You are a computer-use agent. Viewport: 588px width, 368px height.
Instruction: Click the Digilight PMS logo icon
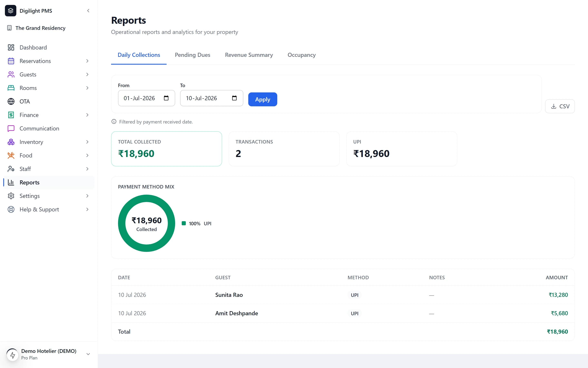(10, 11)
